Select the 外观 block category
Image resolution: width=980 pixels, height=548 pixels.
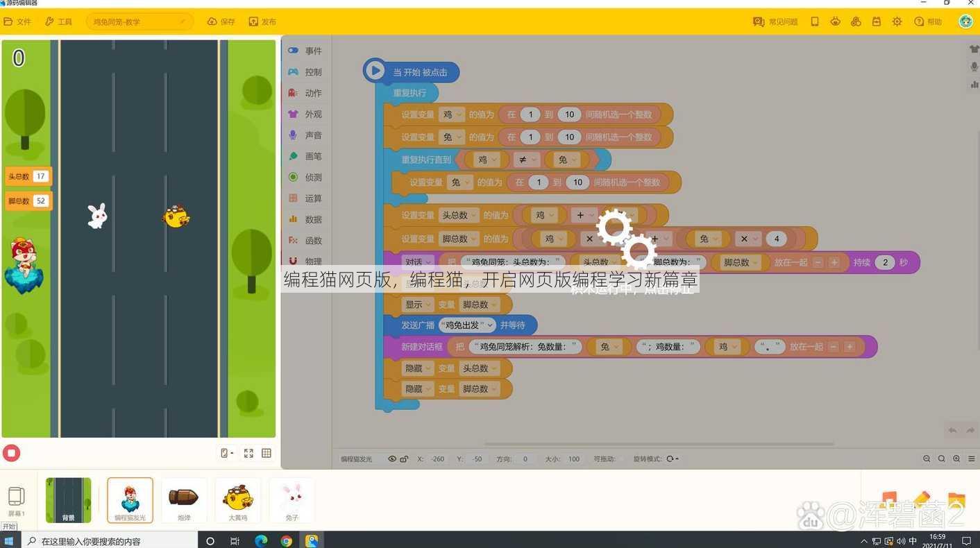point(305,114)
